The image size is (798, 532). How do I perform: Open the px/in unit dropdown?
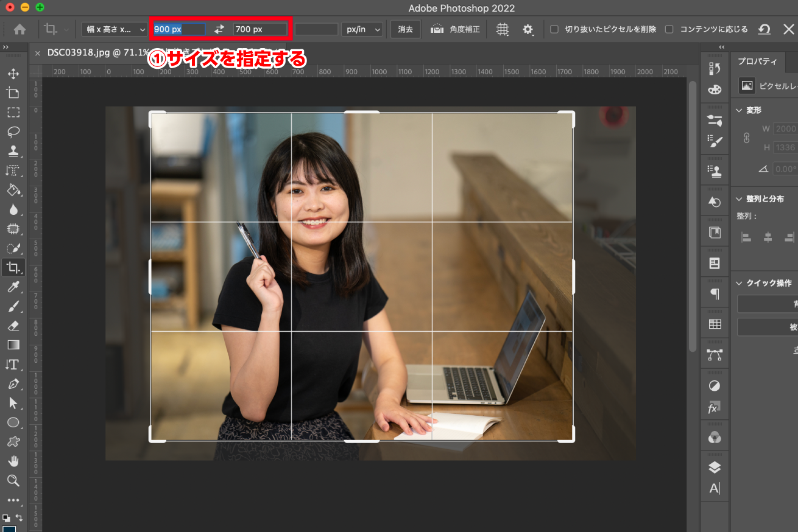362,29
